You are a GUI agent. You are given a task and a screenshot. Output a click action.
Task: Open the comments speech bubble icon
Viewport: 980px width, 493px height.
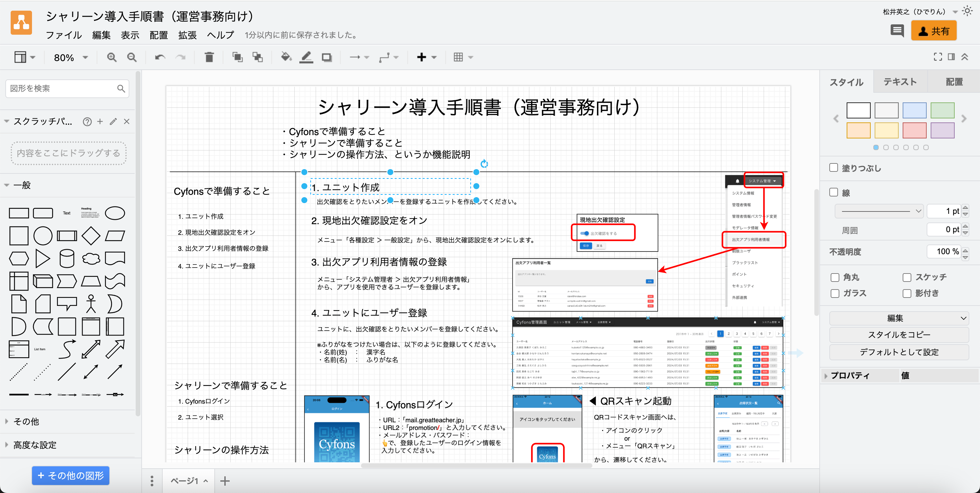pos(897,30)
